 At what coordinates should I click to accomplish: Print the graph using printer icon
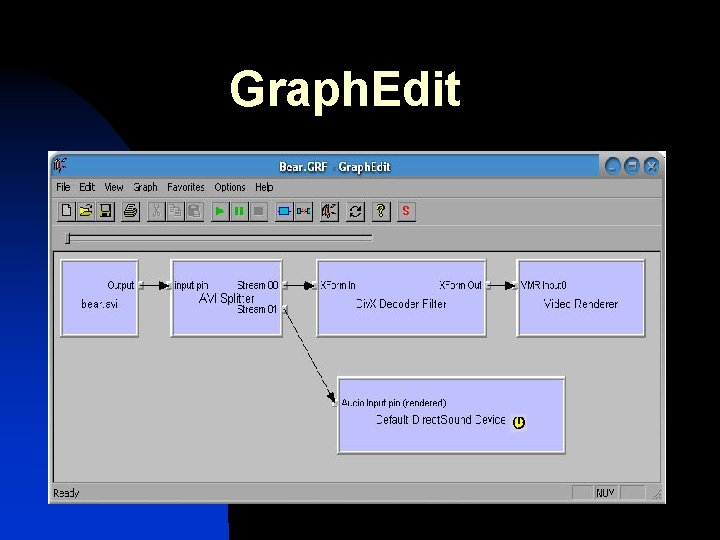131,211
